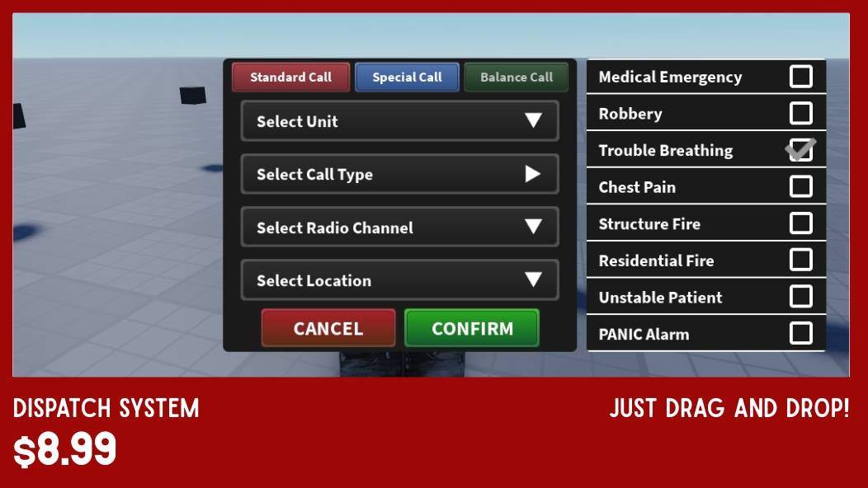Mark the Residential Fire checkbox
Screen dimensions: 868x488
click(x=800, y=260)
